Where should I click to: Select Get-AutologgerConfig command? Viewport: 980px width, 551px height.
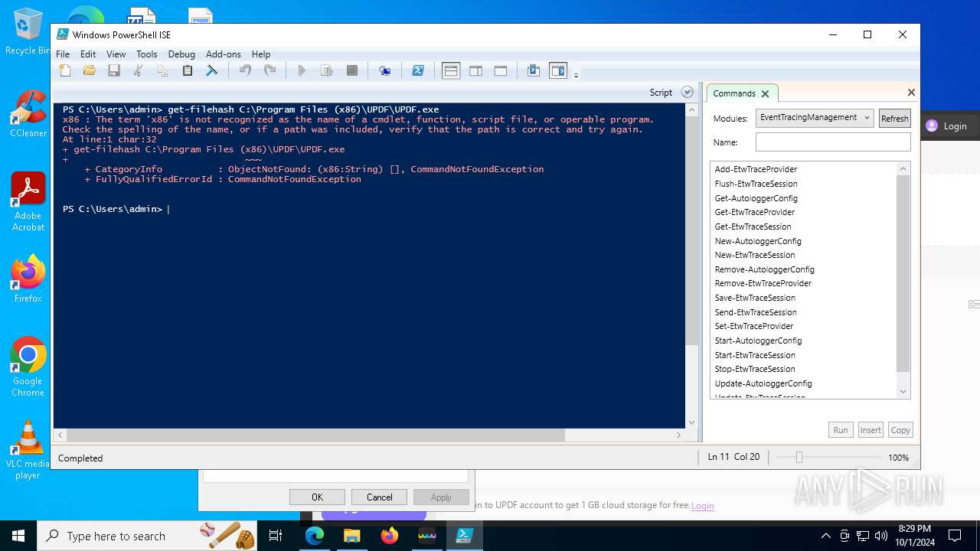tap(756, 198)
